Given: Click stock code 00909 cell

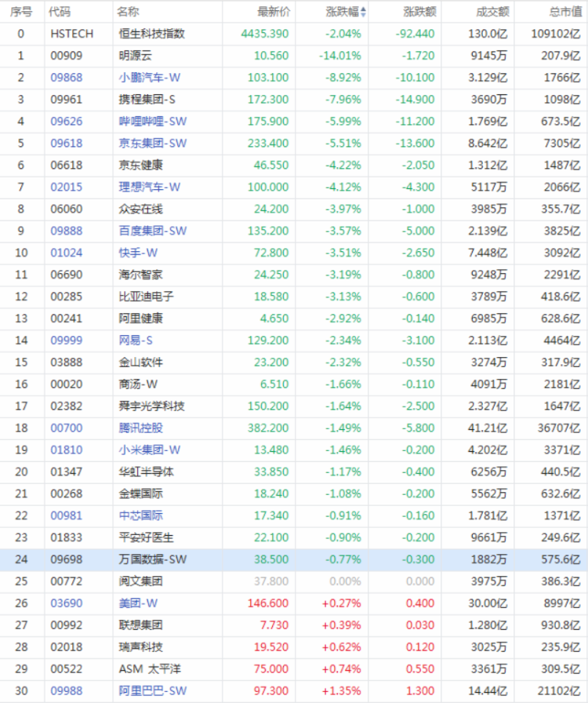Looking at the screenshot, I should pyautogui.click(x=67, y=56).
